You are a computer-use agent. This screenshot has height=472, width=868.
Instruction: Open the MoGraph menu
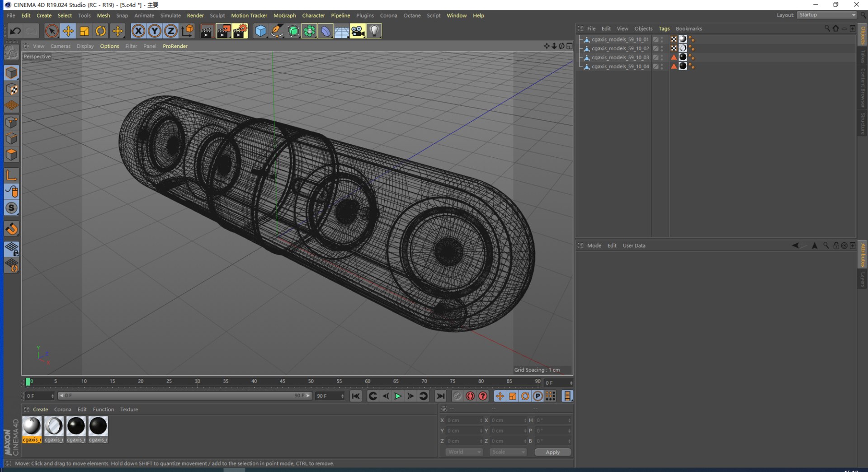pyautogui.click(x=284, y=15)
